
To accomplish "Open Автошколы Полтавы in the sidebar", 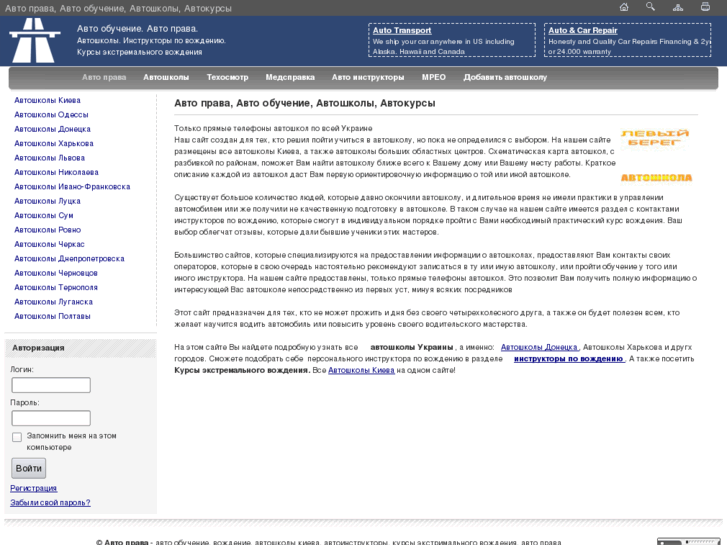I will coord(52,316).
